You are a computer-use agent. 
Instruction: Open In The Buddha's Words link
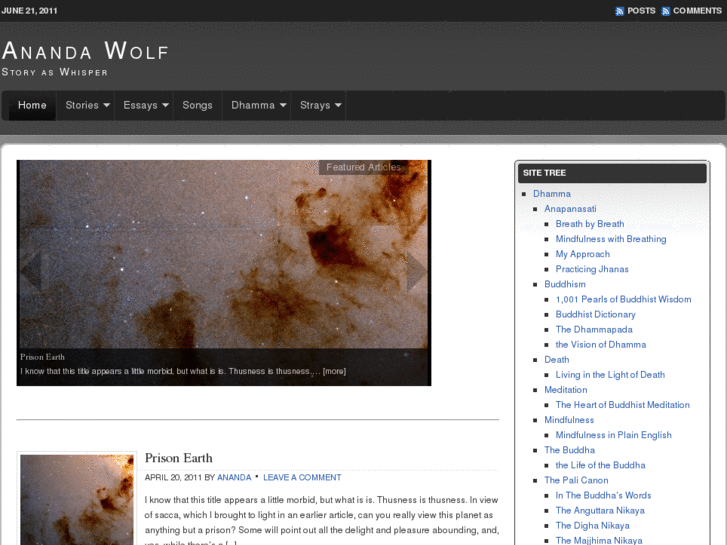click(603, 495)
